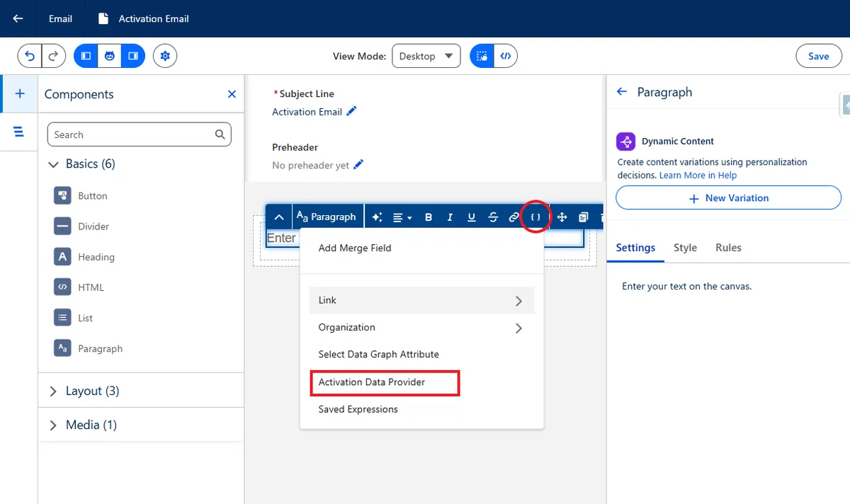Open the text alignment dropdown
This screenshot has width=850, height=504.
tap(402, 217)
